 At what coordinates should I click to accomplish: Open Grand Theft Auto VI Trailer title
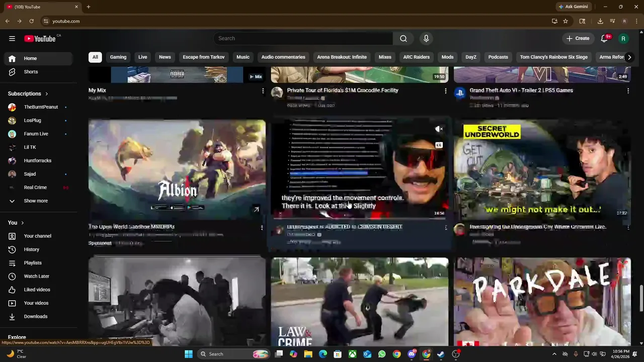click(521, 90)
